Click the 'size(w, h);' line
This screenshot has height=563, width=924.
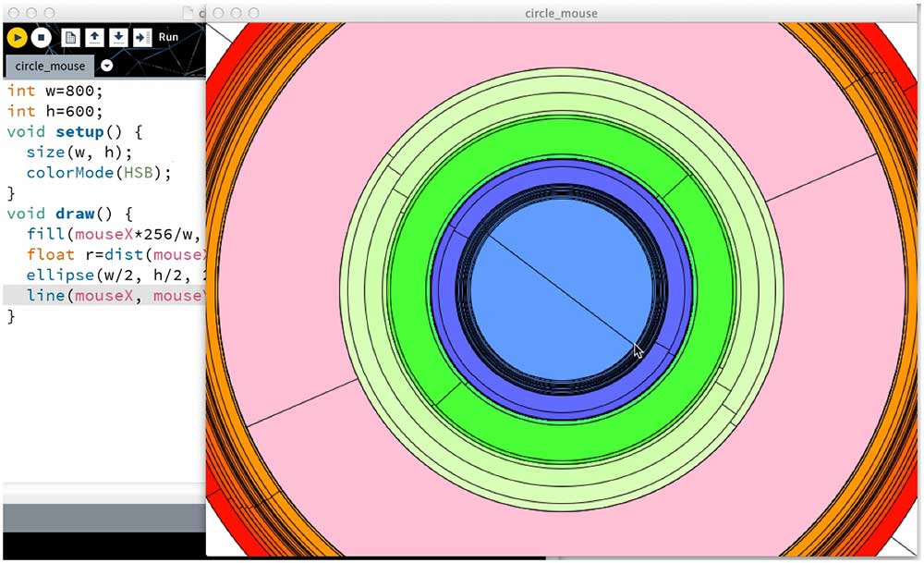79,153
